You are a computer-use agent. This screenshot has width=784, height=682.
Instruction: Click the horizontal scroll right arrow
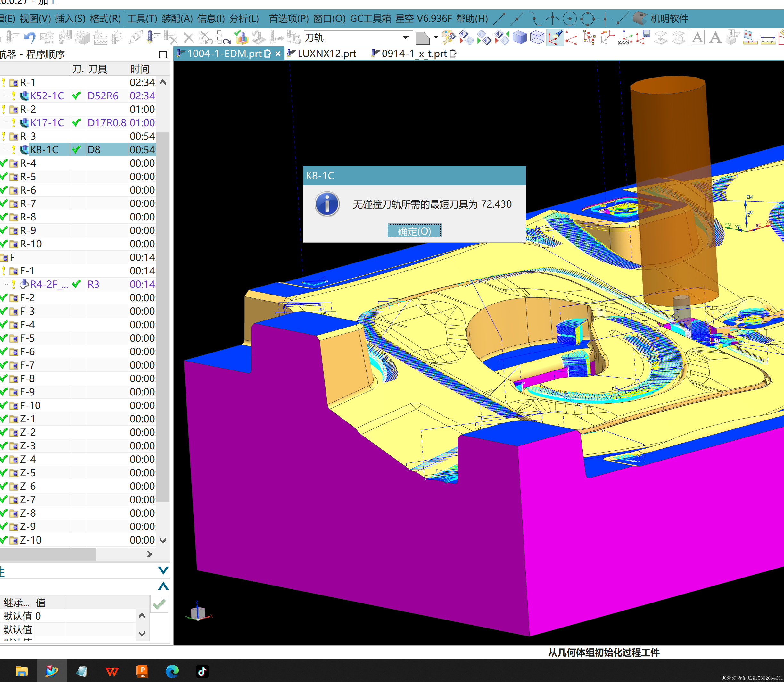pyautogui.click(x=149, y=554)
